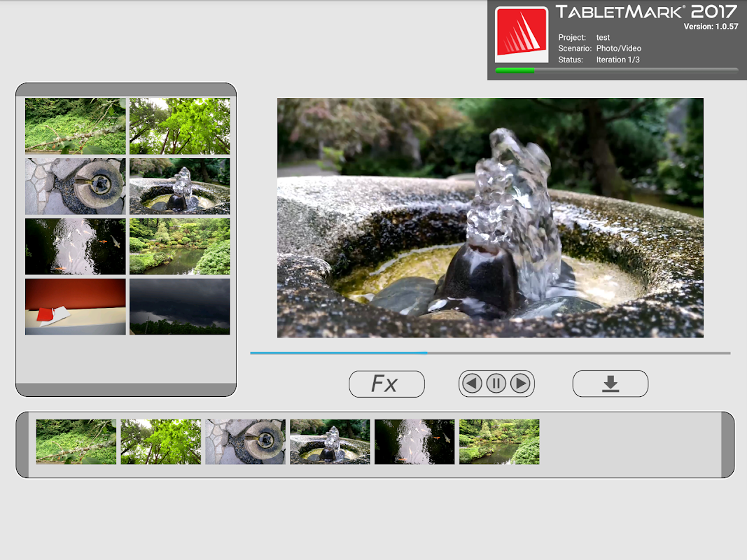The image size is (747, 560).
Task: Select the green ivy gallery thumbnail
Action: 76,126
